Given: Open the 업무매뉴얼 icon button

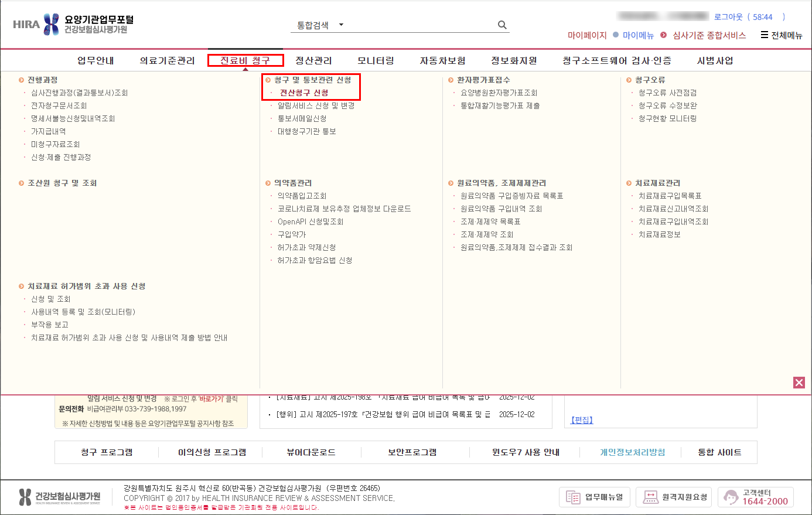Looking at the screenshot, I should coord(594,497).
